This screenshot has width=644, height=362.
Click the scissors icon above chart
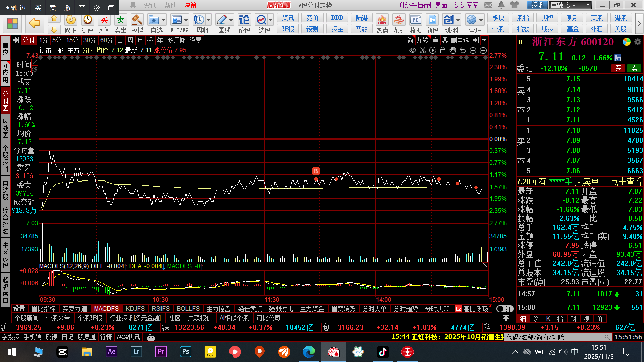pyautogui.click(x=422, y=51)
